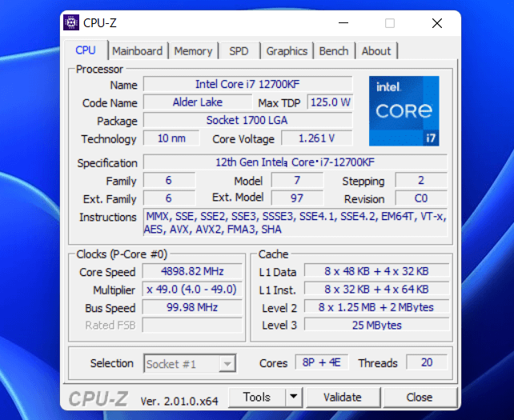This screenshot has width=514, height=420.
Task: Switch to the Mainboard tab
Action: pyautogui.click(x=138, y=51)
